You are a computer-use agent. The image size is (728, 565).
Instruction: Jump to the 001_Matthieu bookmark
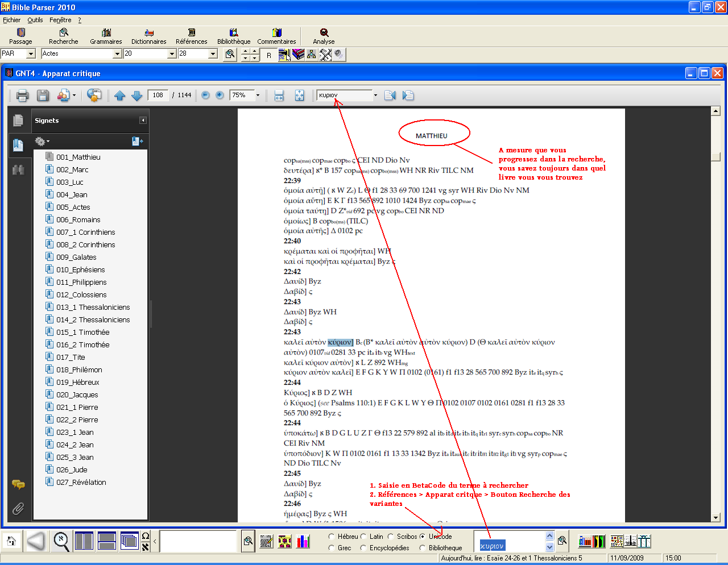(x=78, y=157)
